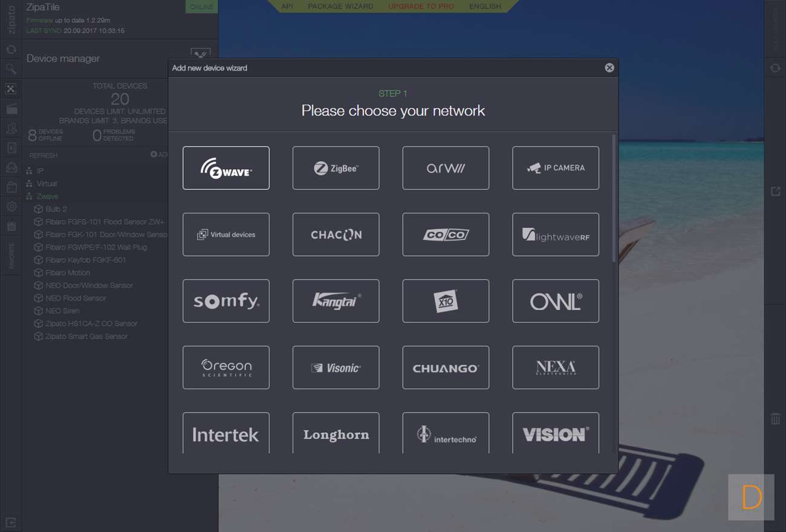Select the Fibaro Motion device

coord(62,273)
